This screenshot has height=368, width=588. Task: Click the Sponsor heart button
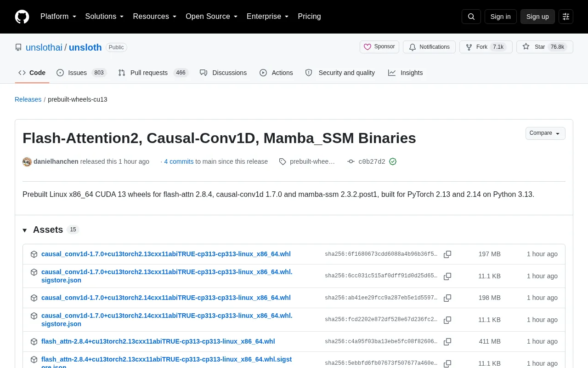[x=379, y=47]
